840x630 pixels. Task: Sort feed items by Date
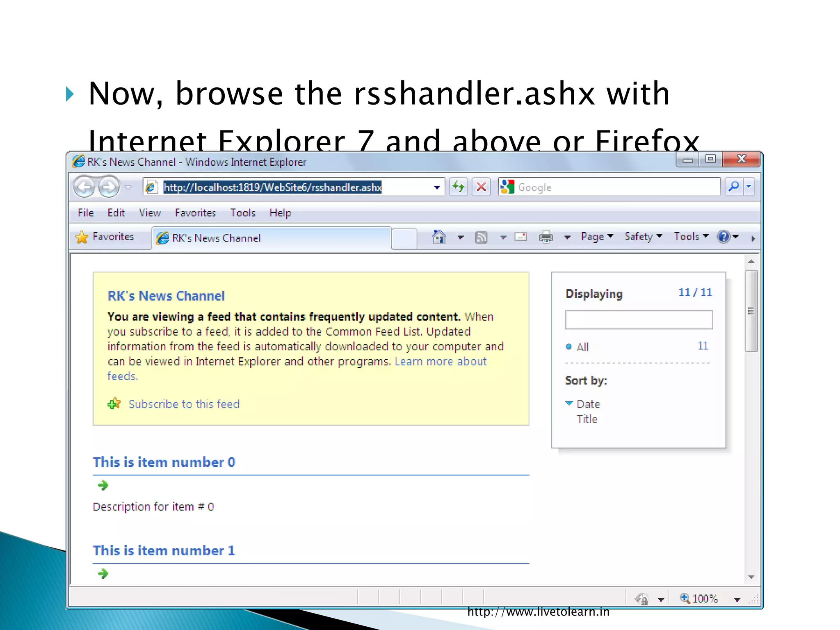click(588, 404)
